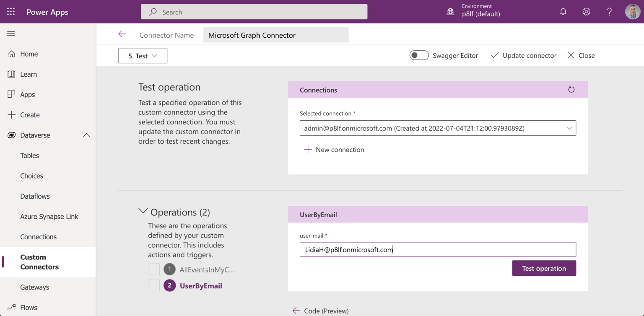Image resolution: width=644 pixels, height=316 pixels.
Task: Open the user profile picture
Action: click(632, 12)
